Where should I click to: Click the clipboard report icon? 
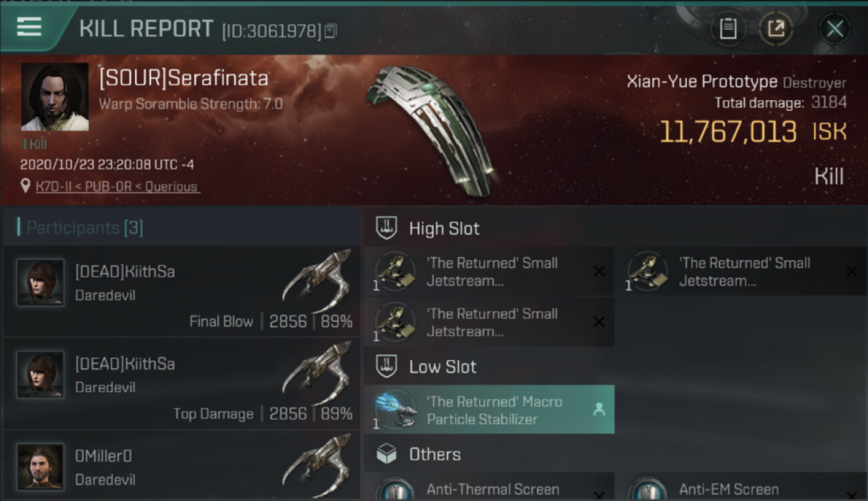click(728, 29)
